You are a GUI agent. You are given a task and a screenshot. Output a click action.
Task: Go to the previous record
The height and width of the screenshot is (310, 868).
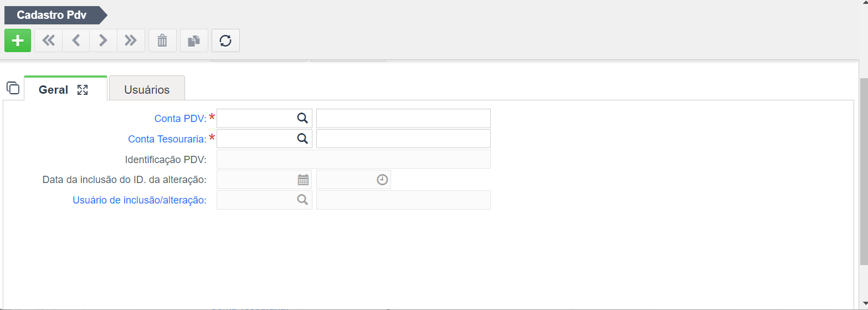pyautogui.click(x=76, y=40)
